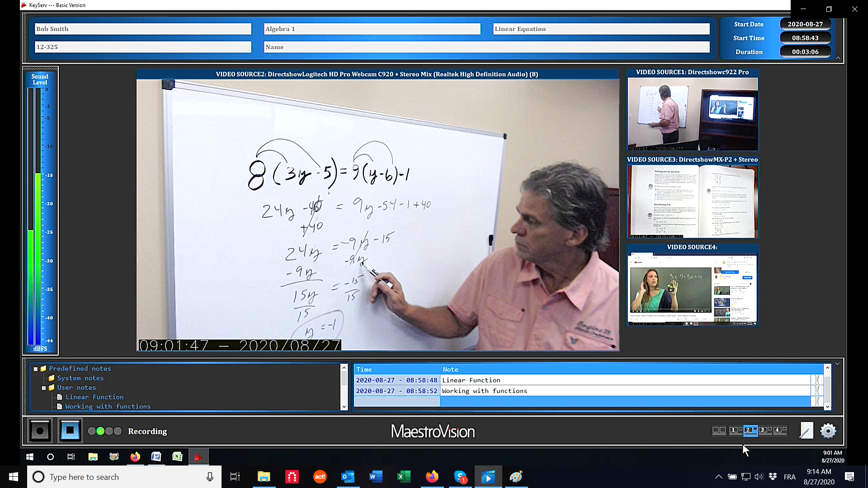868x488 pixels.
Task: Click edit icon on Working with functions row
Action: click(x=816, y=390)
